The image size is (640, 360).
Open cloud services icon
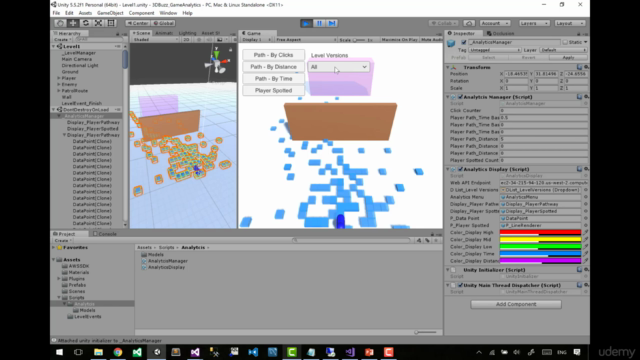469,23
